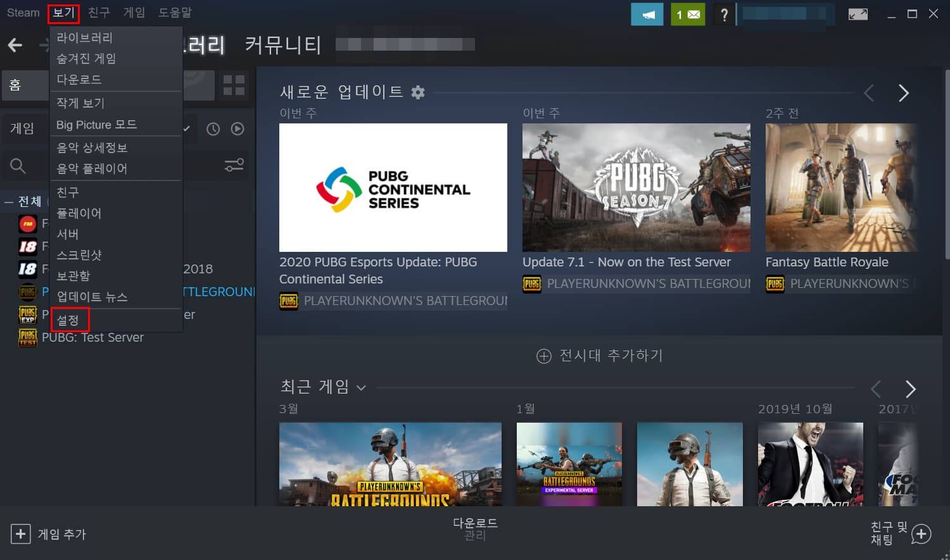The image size is (950, 560).
Task: Click the announcements megaphone icon
Action: [x=647, y=14]
